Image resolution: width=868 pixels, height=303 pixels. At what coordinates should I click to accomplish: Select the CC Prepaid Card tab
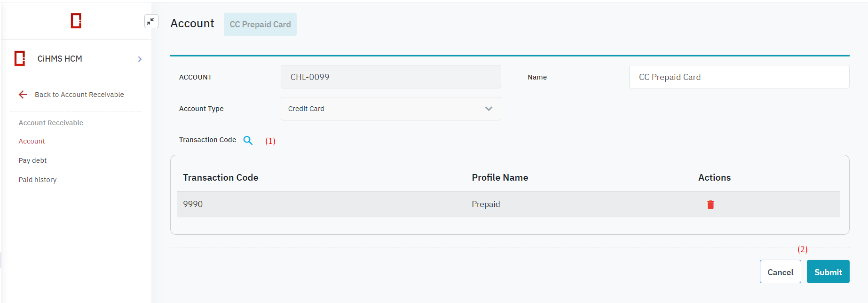click(x=260, y=24)
